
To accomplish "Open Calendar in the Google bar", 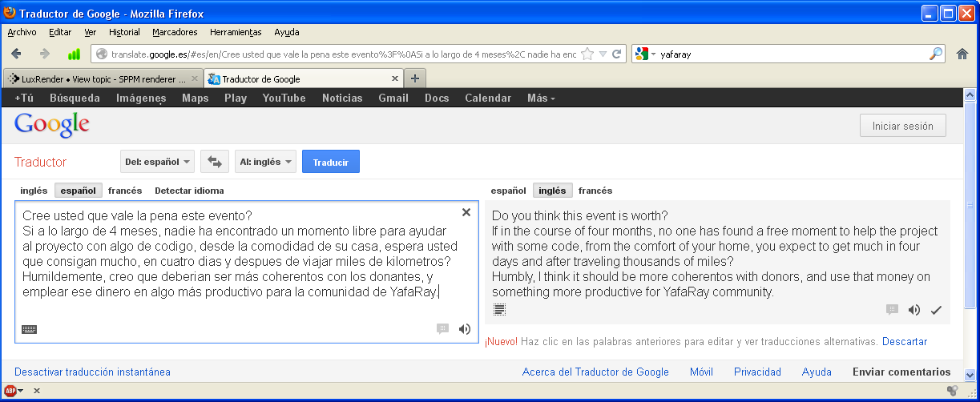I will (487, 98).
